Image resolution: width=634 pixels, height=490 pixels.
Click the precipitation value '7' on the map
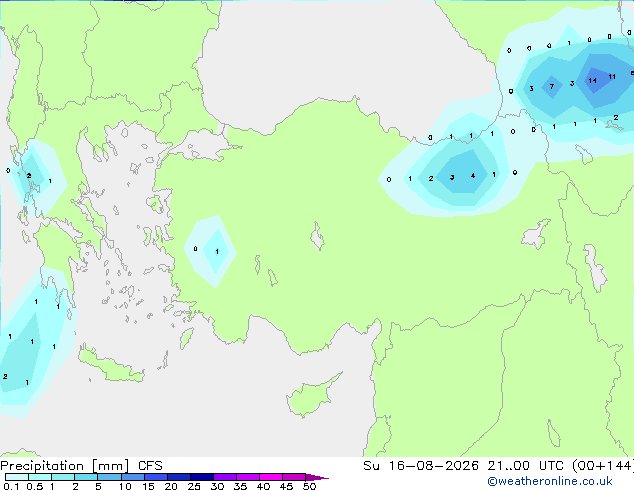tap(552, 87)
